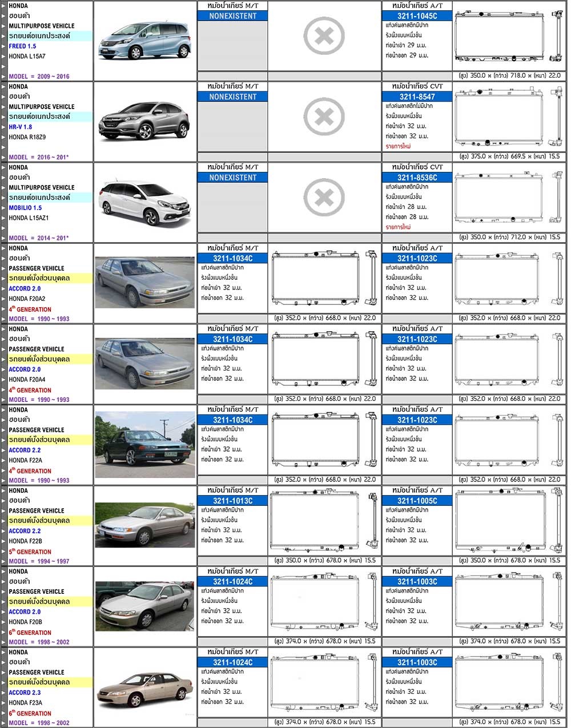Click the NONEXISTENT label in the Mobilio 1.5 row
The height and width of the screenshot is (728, 571).
233,178
